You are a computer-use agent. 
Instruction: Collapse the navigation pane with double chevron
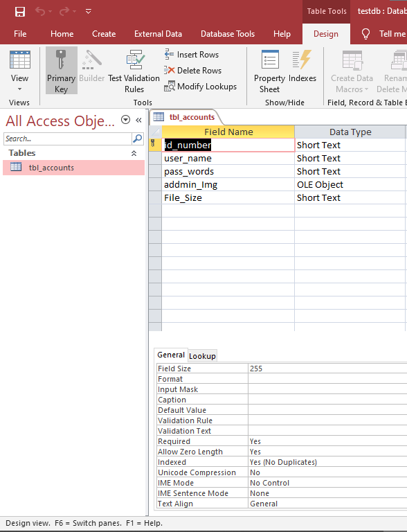(138, 120)
